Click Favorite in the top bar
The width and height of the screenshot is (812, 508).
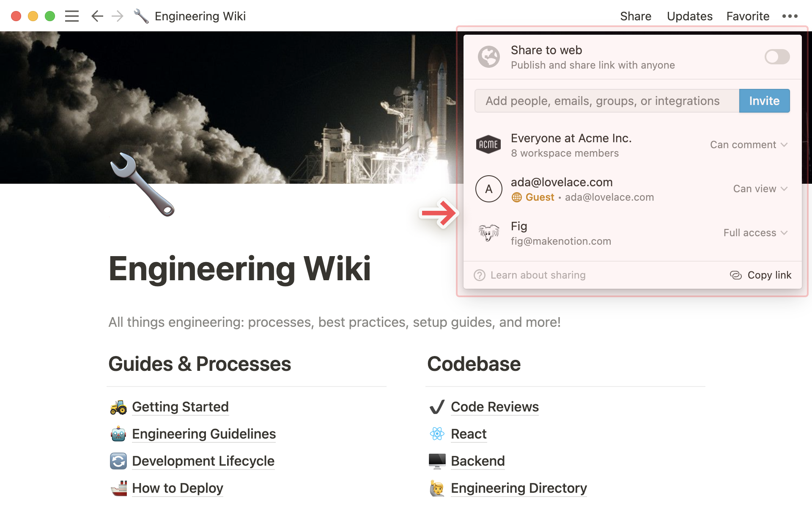(747, 16)
